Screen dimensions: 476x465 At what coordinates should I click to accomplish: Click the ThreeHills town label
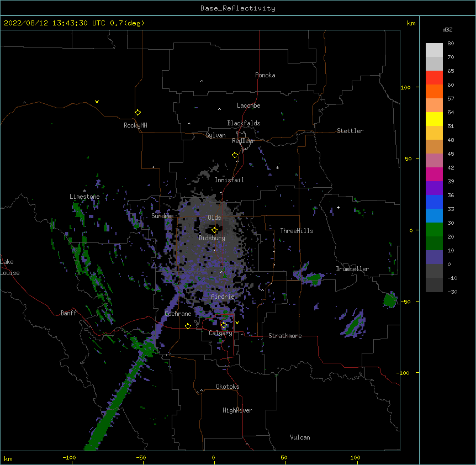click(297, 231)
